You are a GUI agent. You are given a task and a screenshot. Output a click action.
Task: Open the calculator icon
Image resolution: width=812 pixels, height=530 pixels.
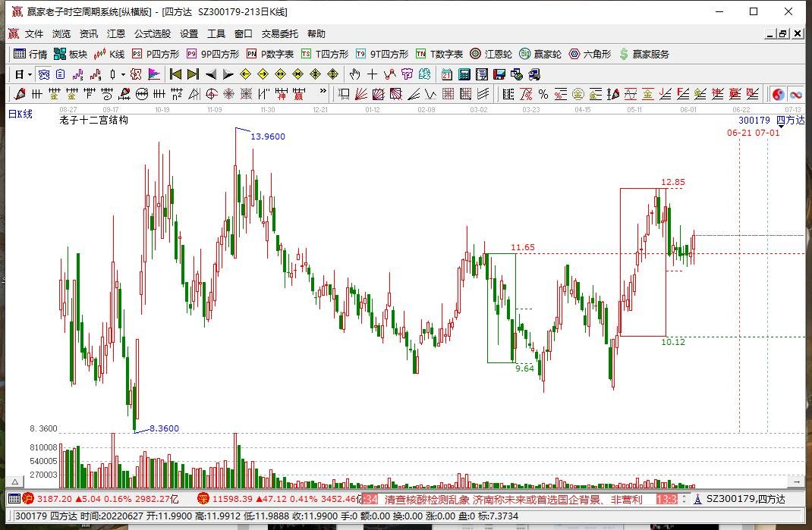pyautogui.click(x=464, y=74)
